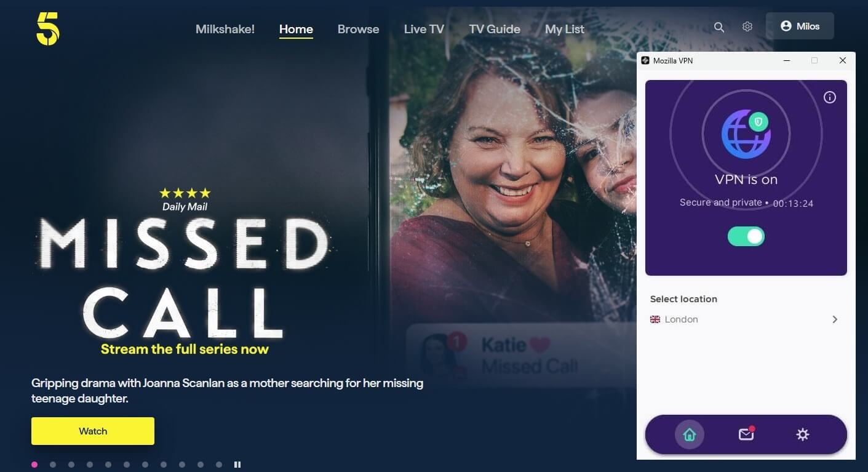This screenshot has width=868, height=472.
Task: Click the Channel 5 logo
Action: 47,29
